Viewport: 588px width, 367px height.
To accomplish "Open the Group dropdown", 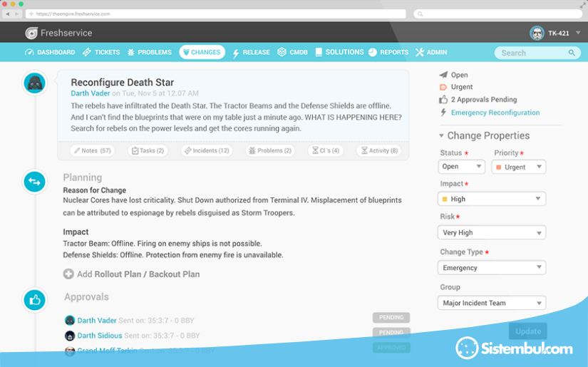I will [492, 303].
